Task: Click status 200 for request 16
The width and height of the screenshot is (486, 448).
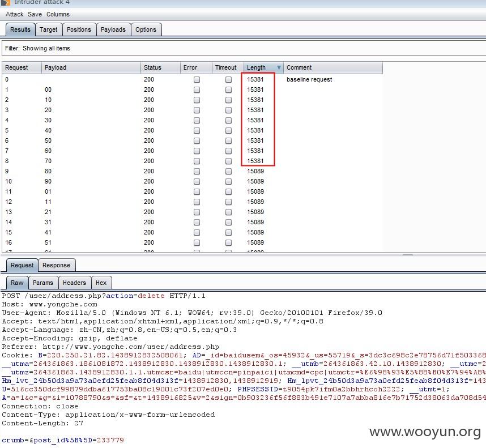Action: click(x=149, y=242)
